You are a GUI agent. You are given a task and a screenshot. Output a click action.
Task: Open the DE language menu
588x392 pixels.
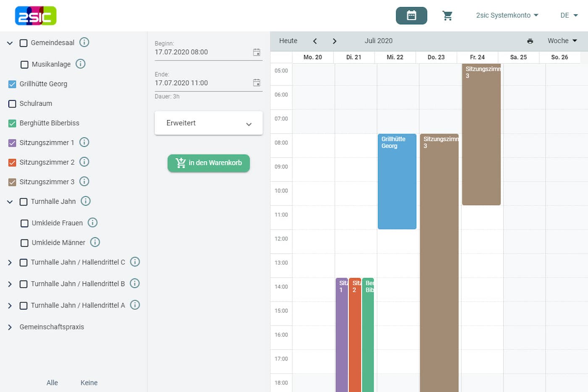tap(569, 16)
